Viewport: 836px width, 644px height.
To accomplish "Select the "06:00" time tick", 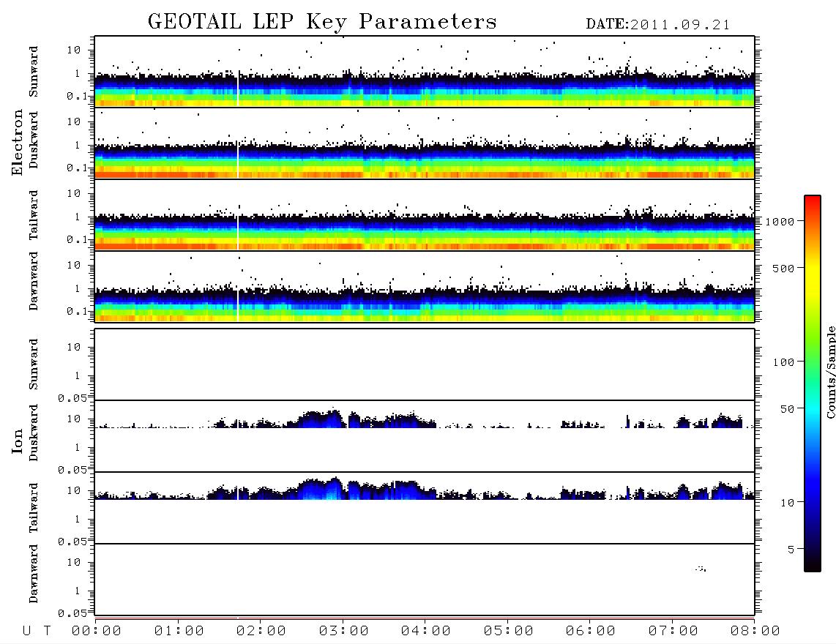I will (591, 632).
